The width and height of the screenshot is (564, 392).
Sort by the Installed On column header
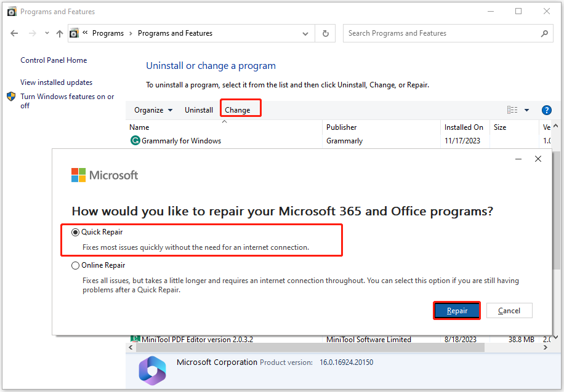click(465, 127)
